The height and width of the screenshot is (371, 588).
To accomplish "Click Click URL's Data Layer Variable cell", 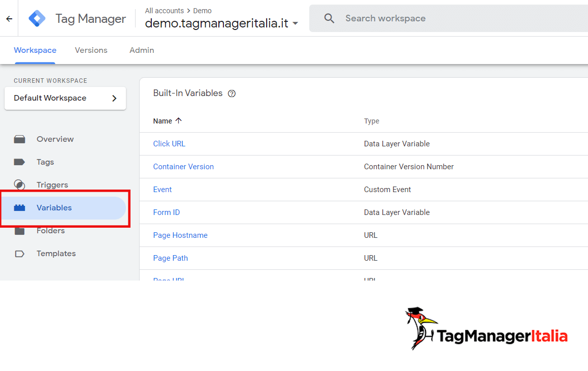I will [x=397, y=144].
